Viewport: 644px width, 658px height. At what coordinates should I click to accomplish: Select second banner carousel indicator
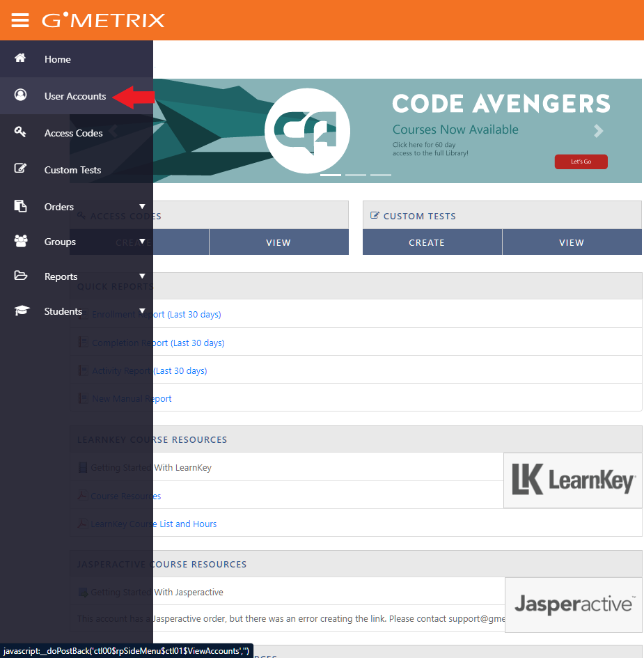tap(356, 175)
